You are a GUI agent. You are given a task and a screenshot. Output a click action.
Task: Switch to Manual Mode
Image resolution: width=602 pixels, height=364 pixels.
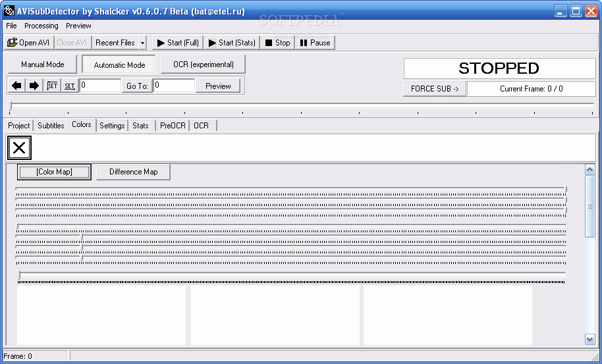pos(43,65)
